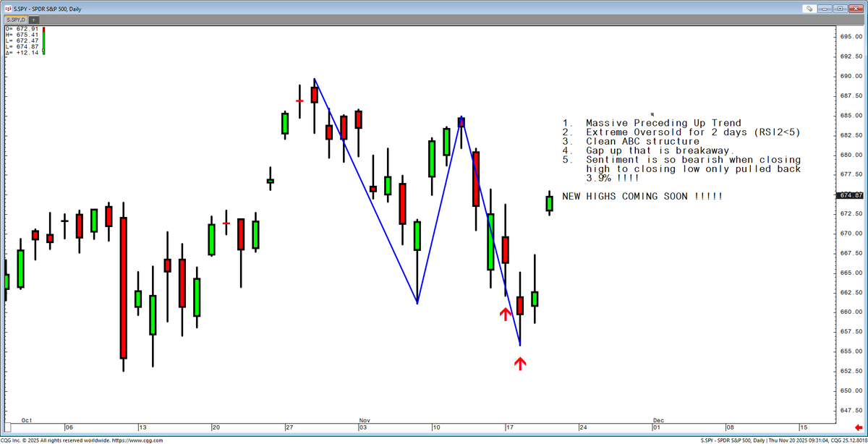Click the 690.00 price axis label
The height and width of the screenshot is (444, 868).
point(851,76)
